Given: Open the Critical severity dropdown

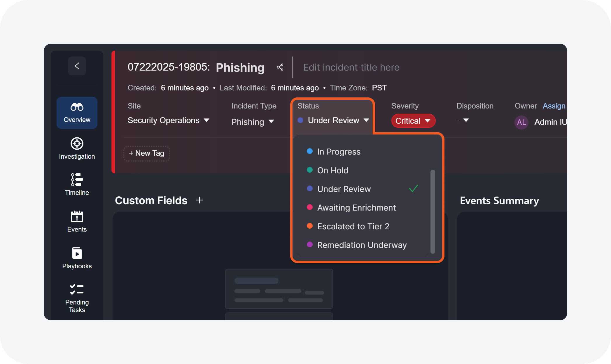Looking at the screenshot, I should [413, 121].
